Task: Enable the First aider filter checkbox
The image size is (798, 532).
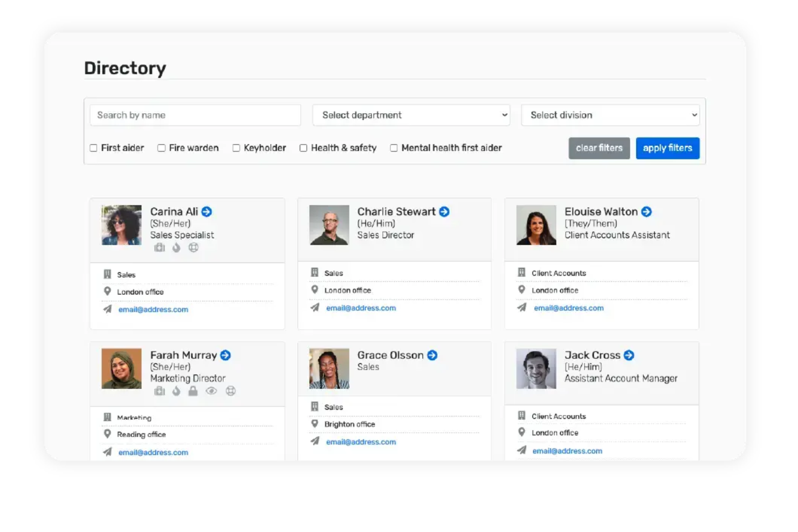Action: [93, 148]
